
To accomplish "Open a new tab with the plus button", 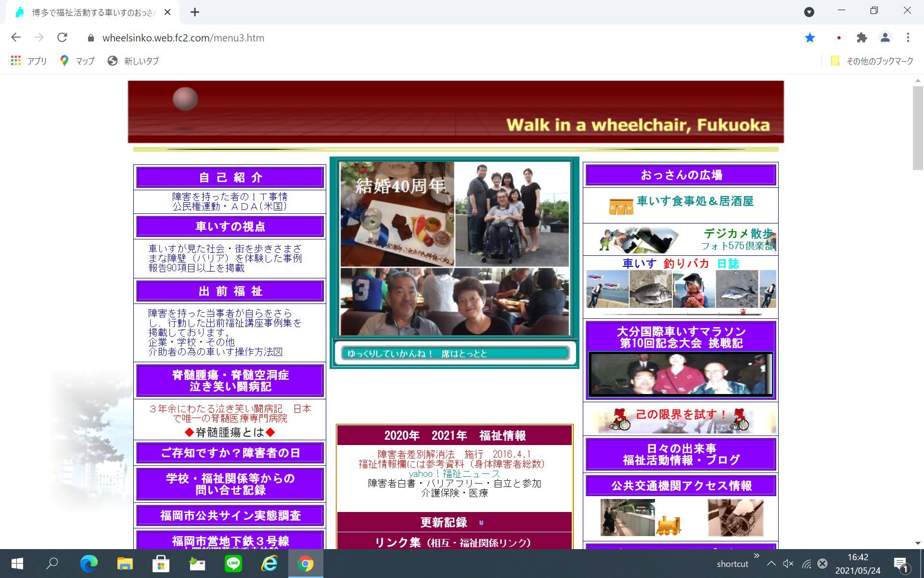I will point(194,12).
